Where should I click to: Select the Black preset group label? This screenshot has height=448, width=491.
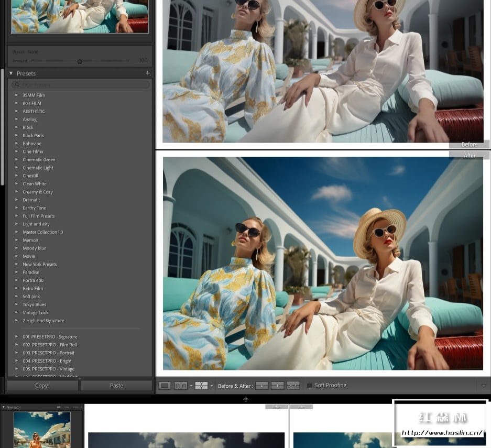tap(28, 127)
